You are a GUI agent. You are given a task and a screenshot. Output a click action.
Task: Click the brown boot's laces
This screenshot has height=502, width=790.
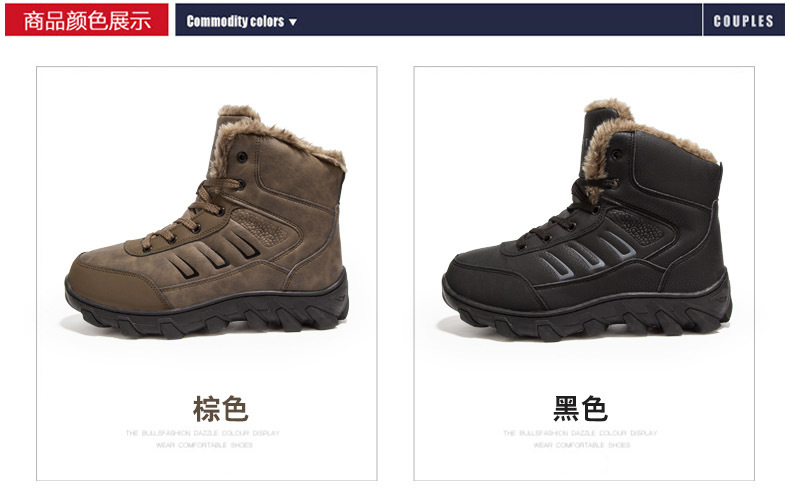(x=193, y=213)
